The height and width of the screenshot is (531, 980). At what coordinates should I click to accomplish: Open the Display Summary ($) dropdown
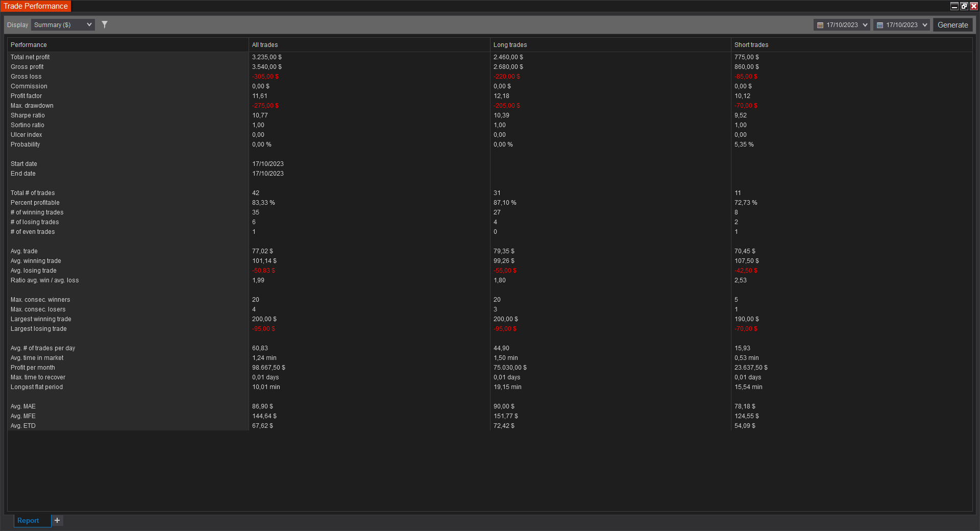click(x=63, y=25)
